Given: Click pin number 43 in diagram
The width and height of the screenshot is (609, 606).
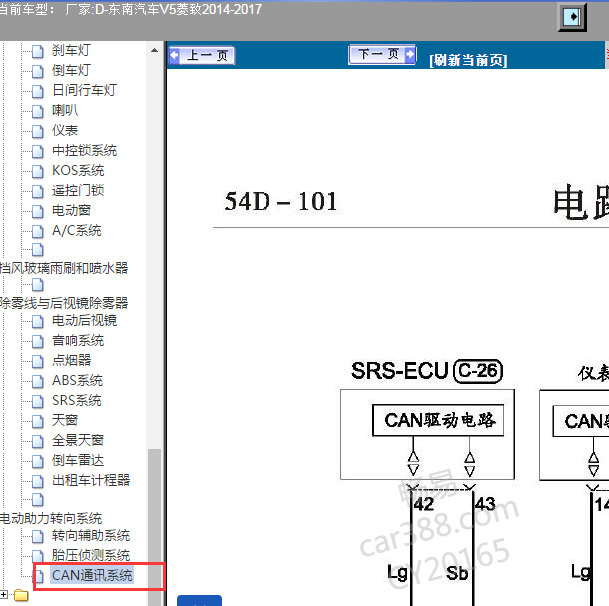Looking at the screenshot, I should (485, 504).
